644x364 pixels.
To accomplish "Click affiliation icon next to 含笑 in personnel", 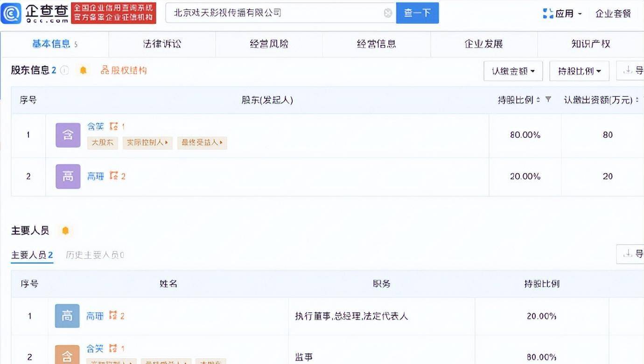I will [x=112, y=349].
